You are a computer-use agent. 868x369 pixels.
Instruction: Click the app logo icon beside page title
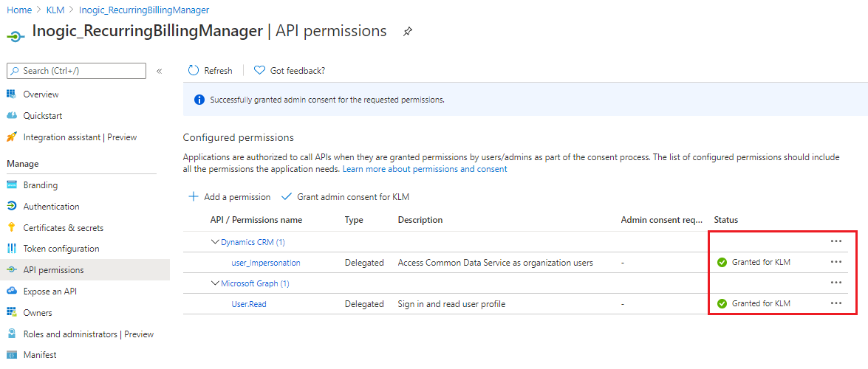(16, 35)
